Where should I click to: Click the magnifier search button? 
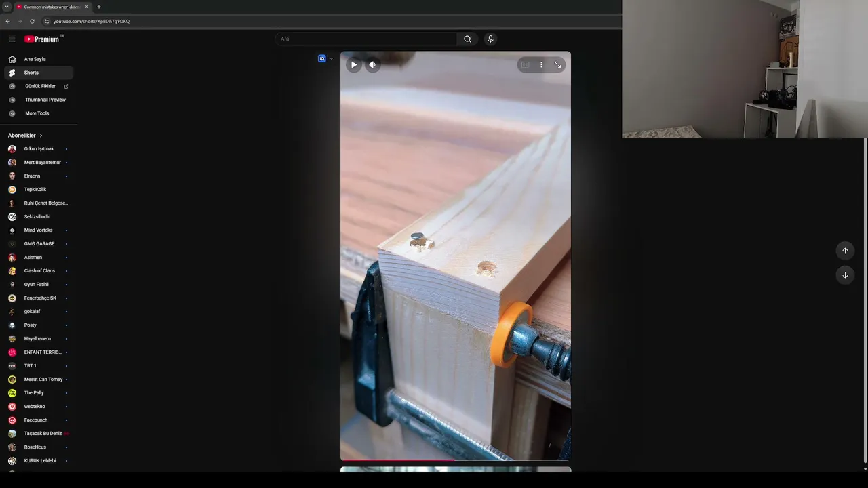[x=467, y=39]
